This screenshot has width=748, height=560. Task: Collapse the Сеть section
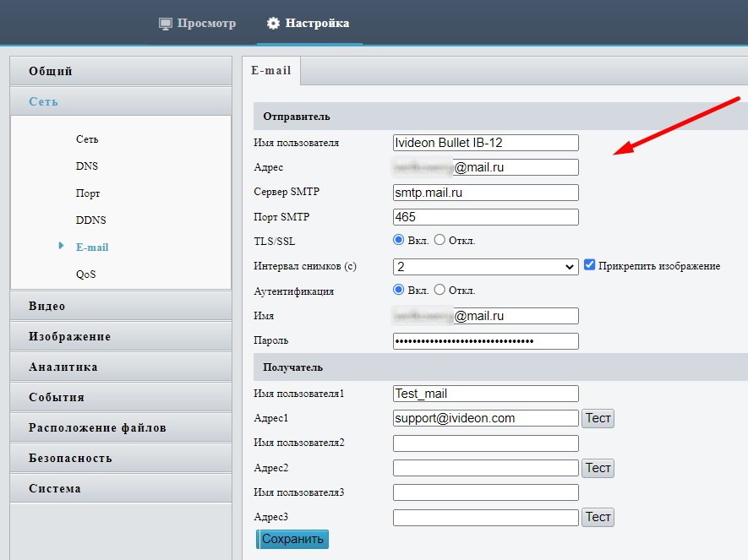[121, 101]
